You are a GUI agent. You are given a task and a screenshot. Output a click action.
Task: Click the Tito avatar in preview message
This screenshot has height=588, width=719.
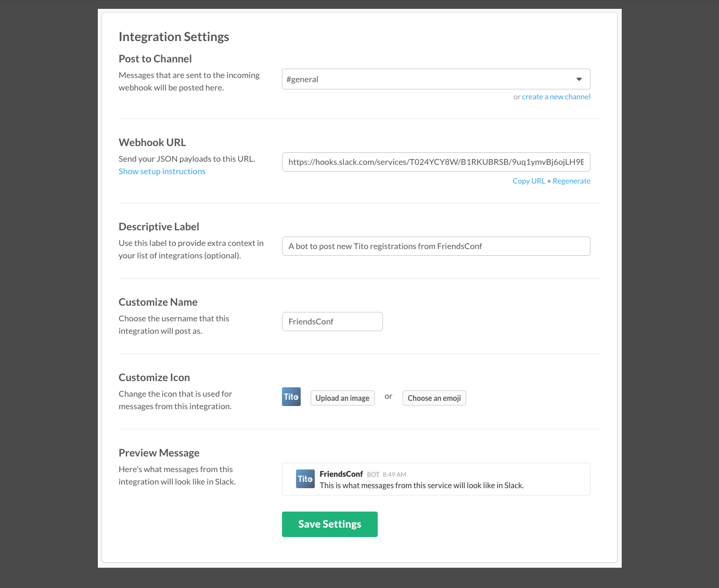[x=305, y=479]
